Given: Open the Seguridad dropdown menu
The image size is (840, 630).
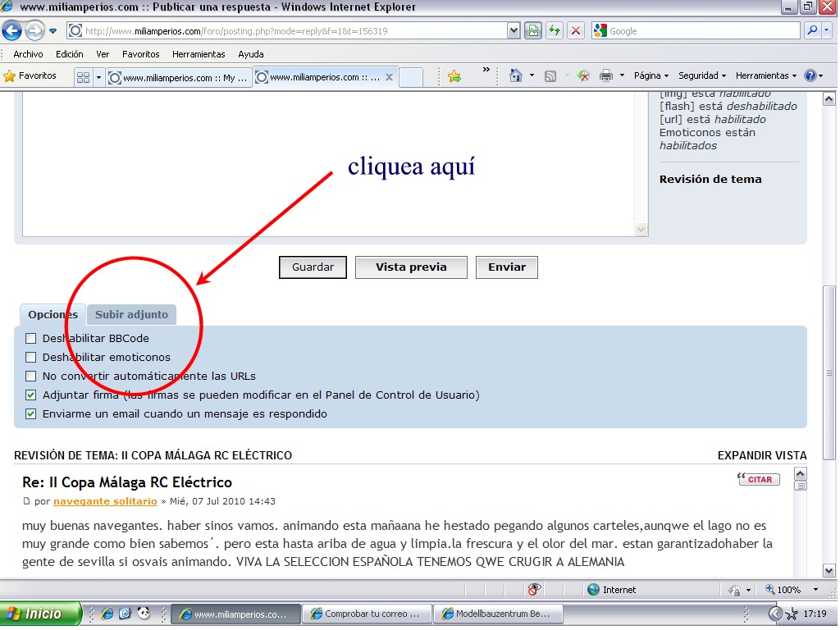Looking at the screenshot, I should [702, 75].
